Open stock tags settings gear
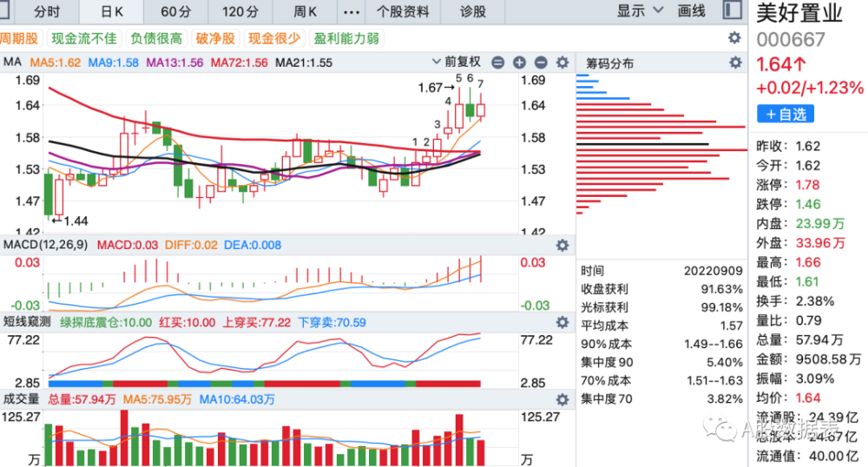This screenshot has width=868, height=467. point(734,37)
